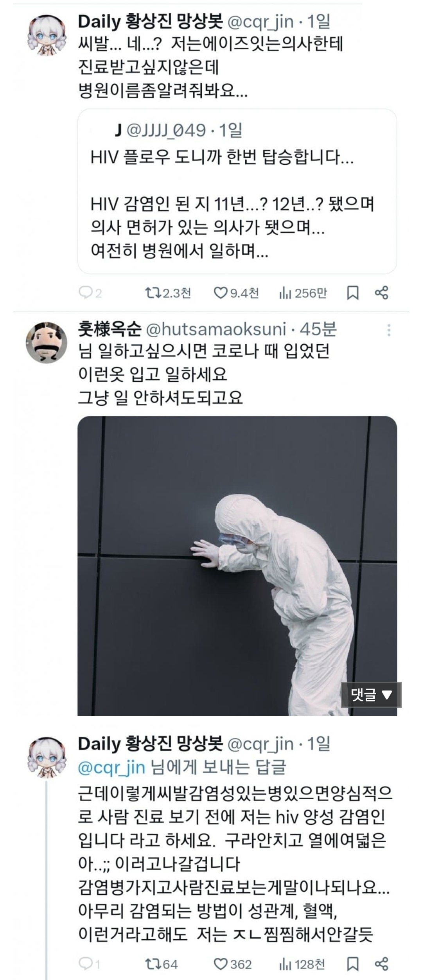Viewport: 422px width, 980px height.
Task: Open the top tweet author's avatar
Action: 47,35
